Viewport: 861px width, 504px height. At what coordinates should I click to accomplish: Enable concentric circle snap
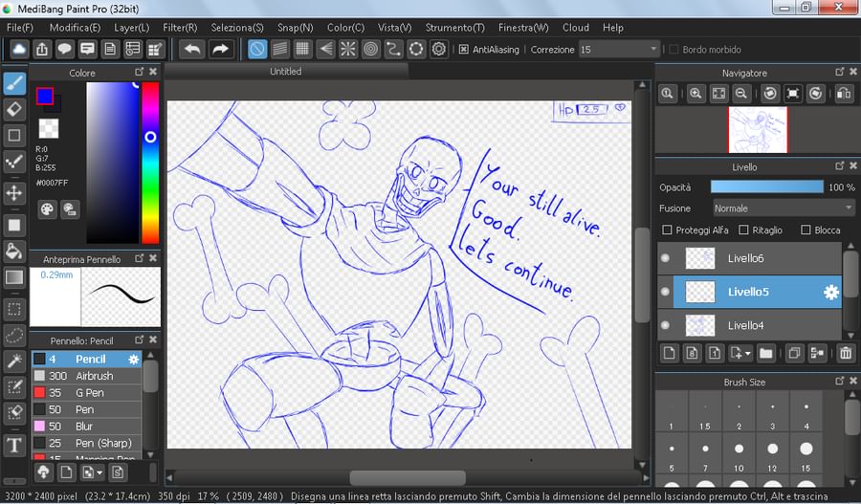coord(371,50)
